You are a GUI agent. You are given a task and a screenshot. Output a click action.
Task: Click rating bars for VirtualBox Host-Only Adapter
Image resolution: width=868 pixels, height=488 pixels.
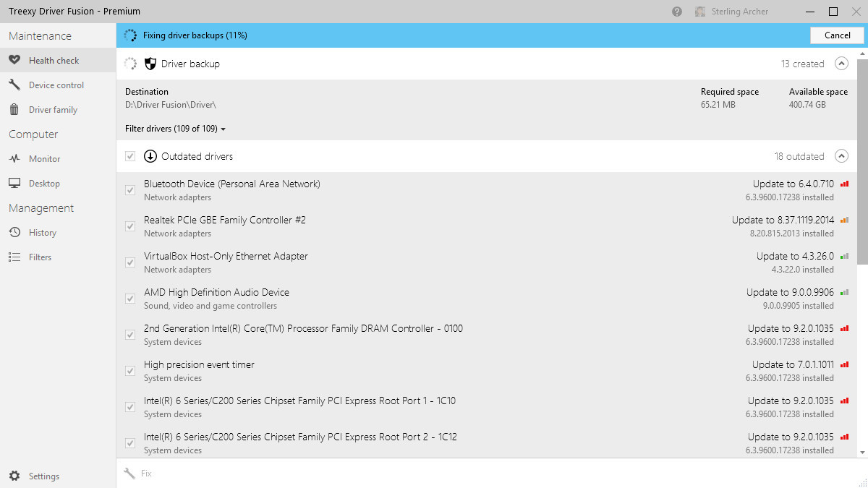(x=845, y=256)
